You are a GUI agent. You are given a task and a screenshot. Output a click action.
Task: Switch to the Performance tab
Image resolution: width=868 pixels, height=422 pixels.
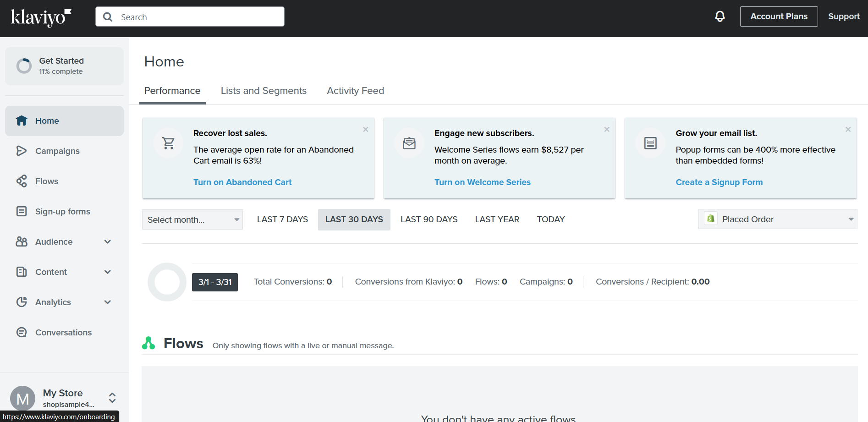coord(172,91)
